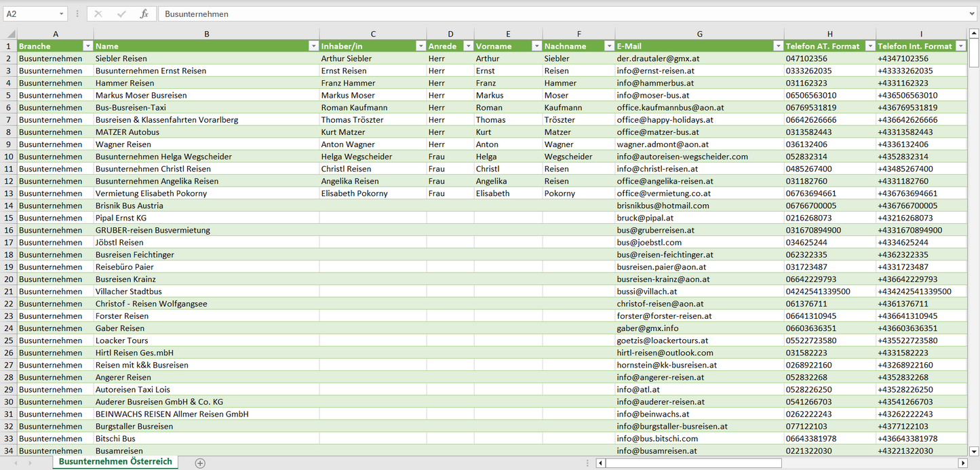Click the horizontal scrollbar left arrow
The height and width of the screenshot is (470, 980).
pos(600,463)
